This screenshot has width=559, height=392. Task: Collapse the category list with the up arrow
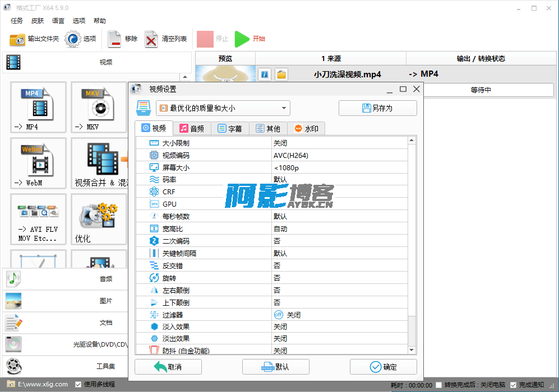(184, 77)
